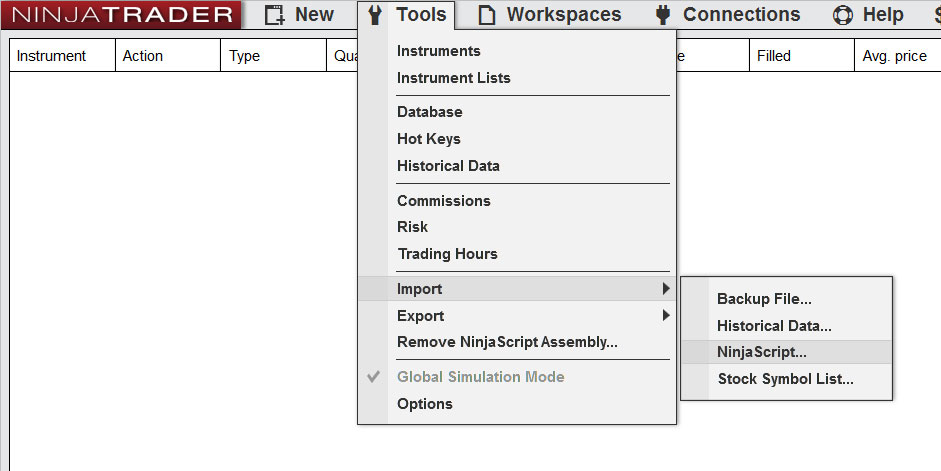
Task: Choose Historical Data in Tools menu
Action: pyautogui.click(x=448, y=166)
